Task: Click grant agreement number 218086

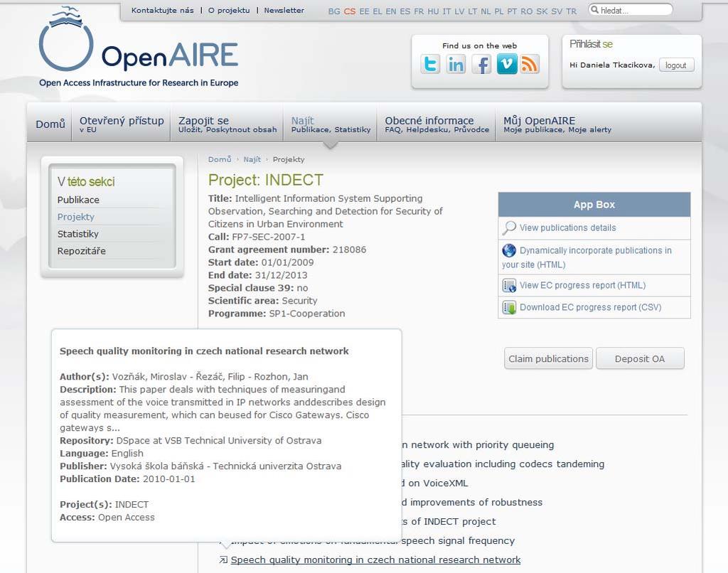Action: click(x=349, y=250)
